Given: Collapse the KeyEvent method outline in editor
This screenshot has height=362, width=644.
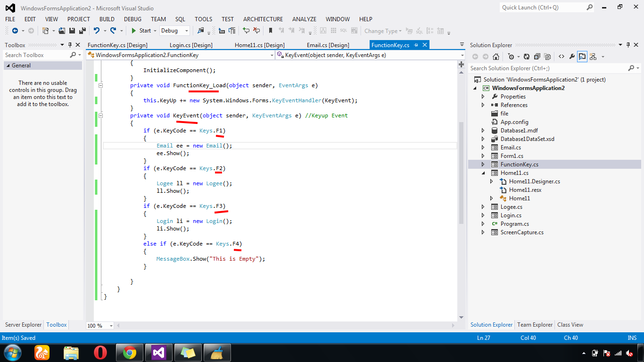Looking at the screenshot, I should click(100, 115).
